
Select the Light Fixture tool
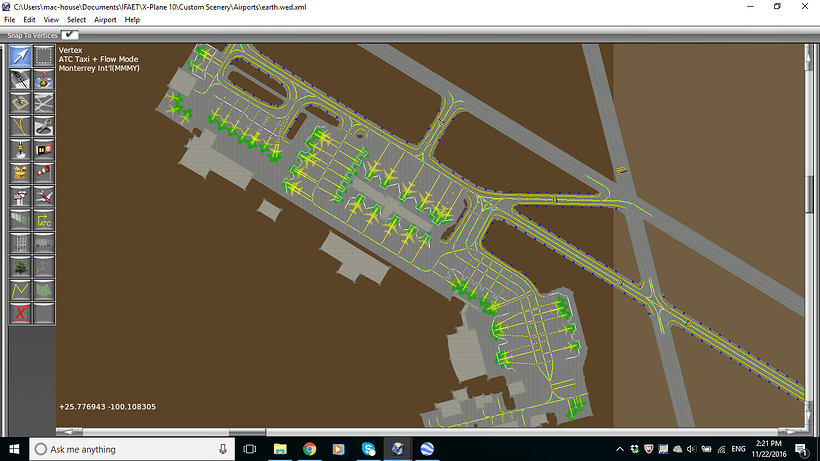pyautogui.click(x=20, y=150)
